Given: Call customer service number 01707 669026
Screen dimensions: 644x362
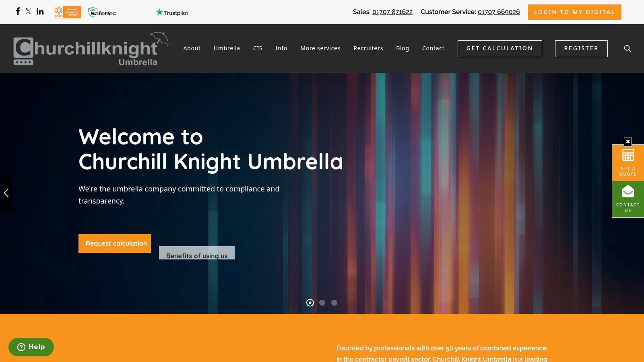Looking at the screenshot, I should tap(499, 12).
